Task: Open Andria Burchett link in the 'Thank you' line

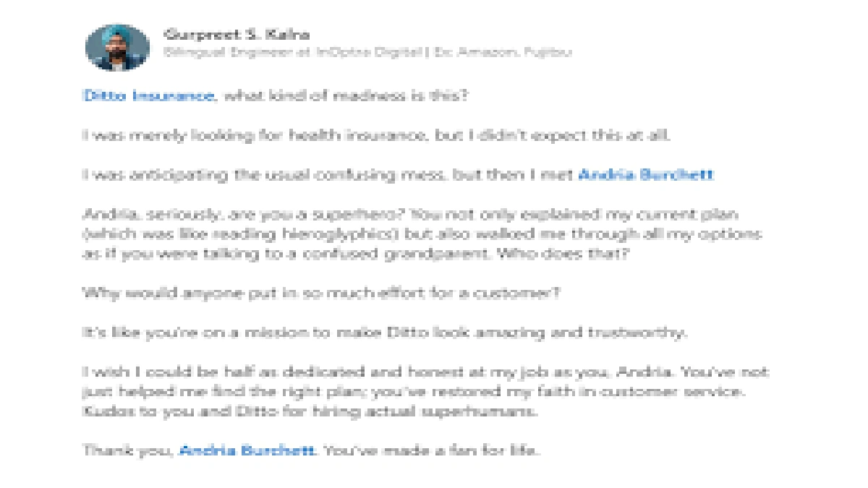Action: 247,451
